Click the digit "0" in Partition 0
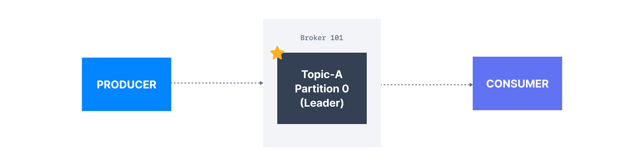This screenshot has width=644, height=166. (x=345, y=89)
